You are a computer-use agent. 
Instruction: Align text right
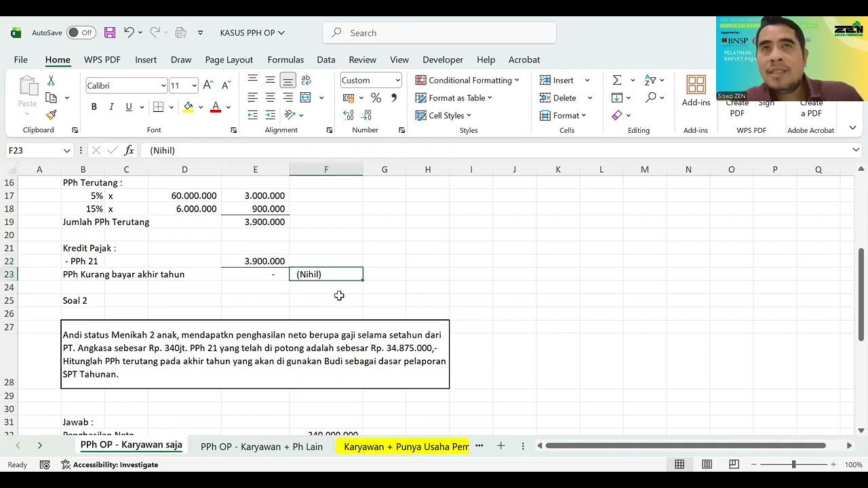pyautogui.click(x=288, y=98)
